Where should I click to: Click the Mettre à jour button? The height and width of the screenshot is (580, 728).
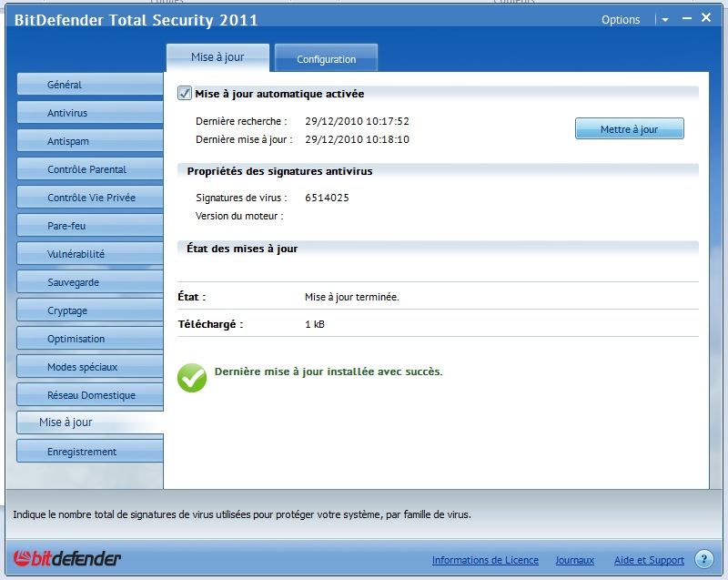coord(629,128)
